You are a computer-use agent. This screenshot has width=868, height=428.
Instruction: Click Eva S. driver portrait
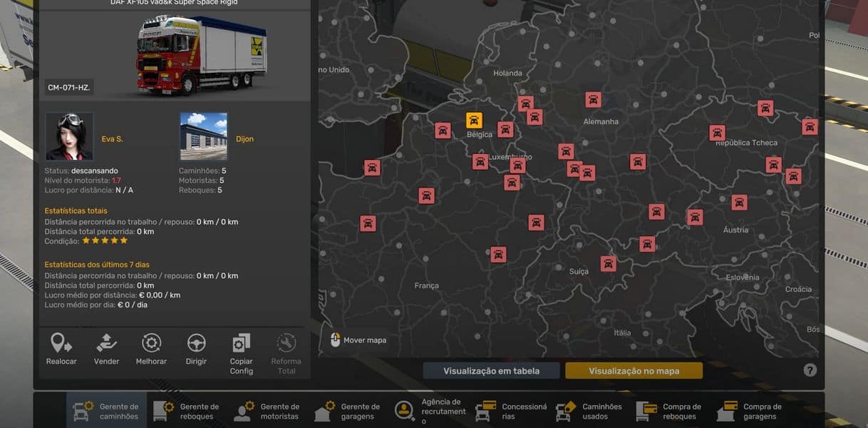tap(69, 136)
